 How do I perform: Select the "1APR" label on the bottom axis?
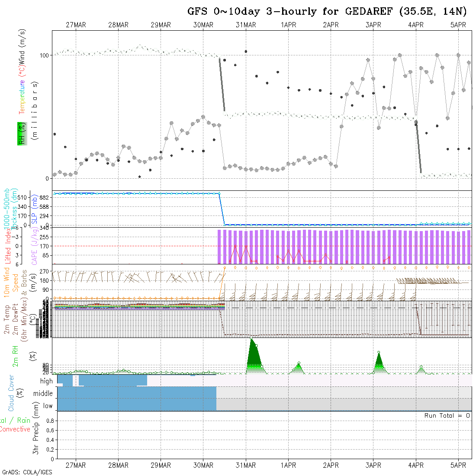point(288,465)
